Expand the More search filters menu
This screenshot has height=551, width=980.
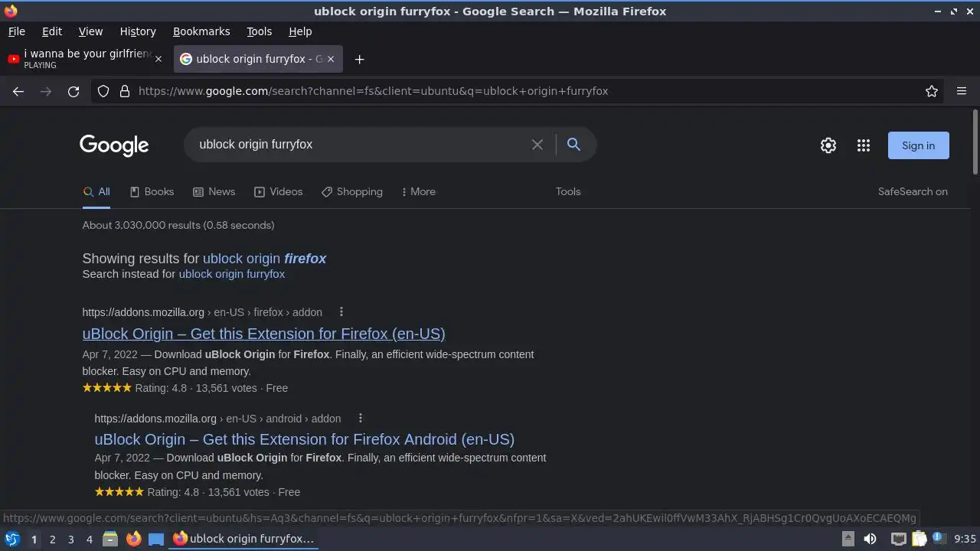(x=418, y=192)
